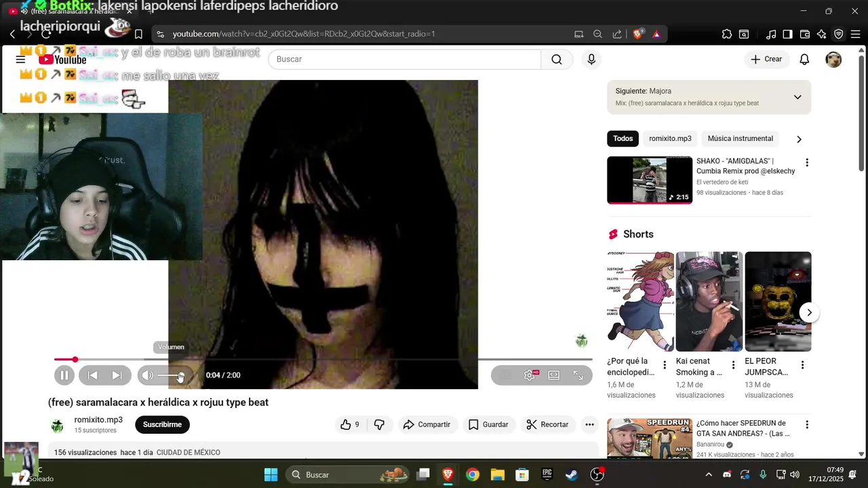
Task: Open Brave Shields lion icon in address bar
Action: click(x=637, y=34)
